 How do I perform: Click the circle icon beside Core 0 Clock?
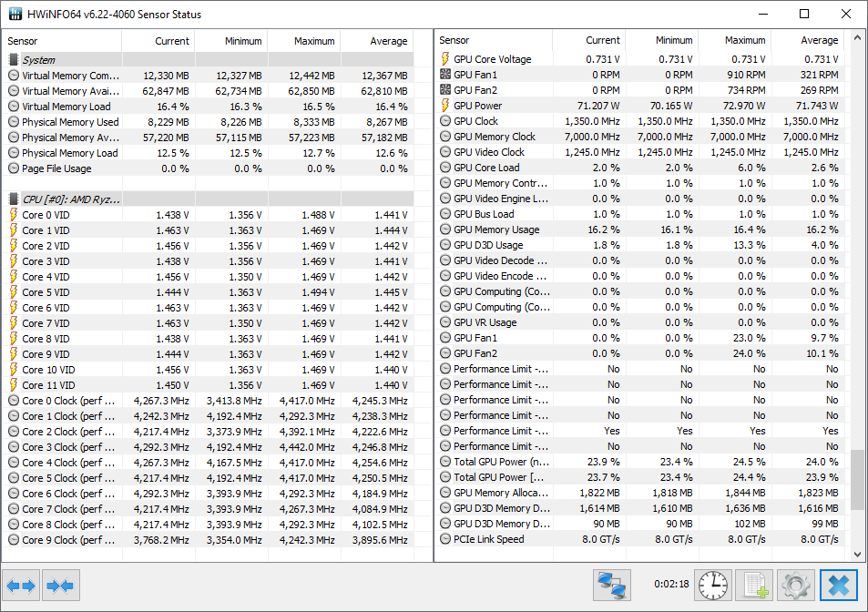tap(14, 401)
